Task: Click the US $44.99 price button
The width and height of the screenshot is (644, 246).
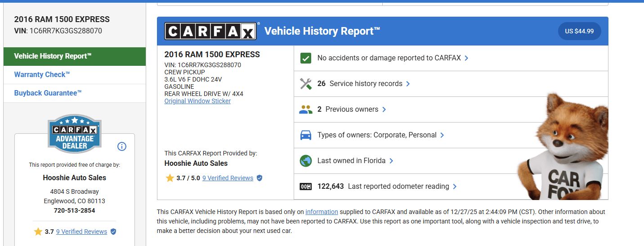Action: coord(579,31)
